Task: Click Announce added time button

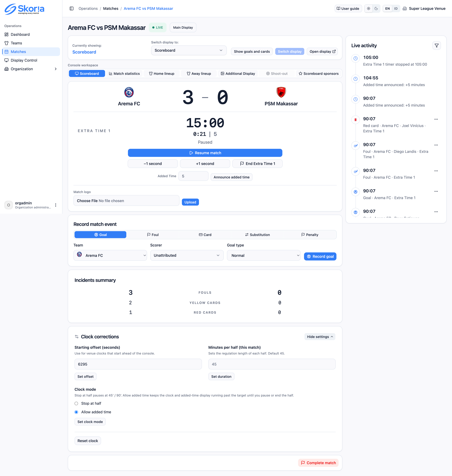Action: click(231, 177)
